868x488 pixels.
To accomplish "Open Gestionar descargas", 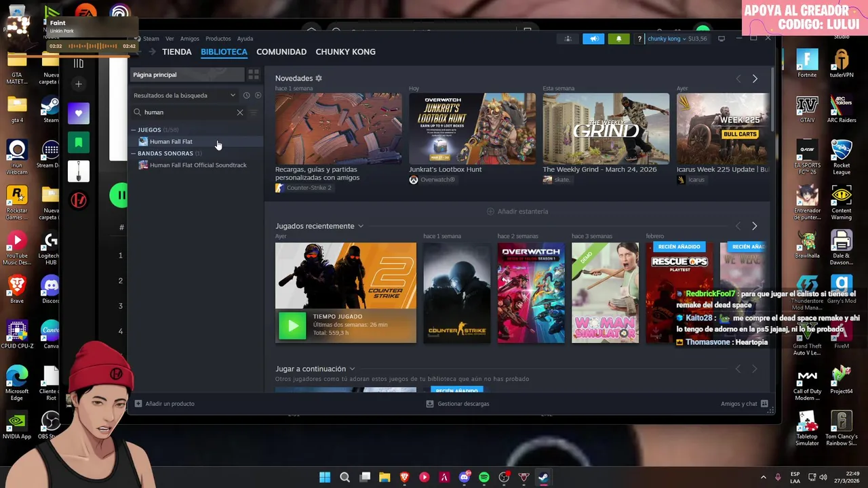I will [458, 404].
